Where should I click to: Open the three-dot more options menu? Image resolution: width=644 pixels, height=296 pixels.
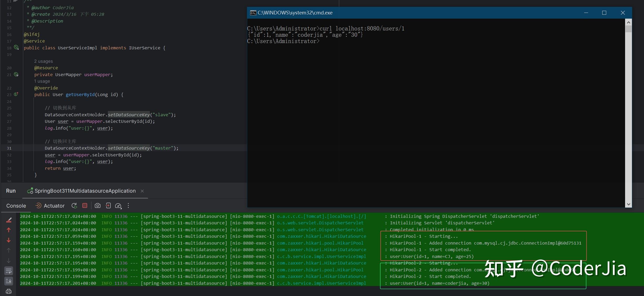[x=128, y=206]
